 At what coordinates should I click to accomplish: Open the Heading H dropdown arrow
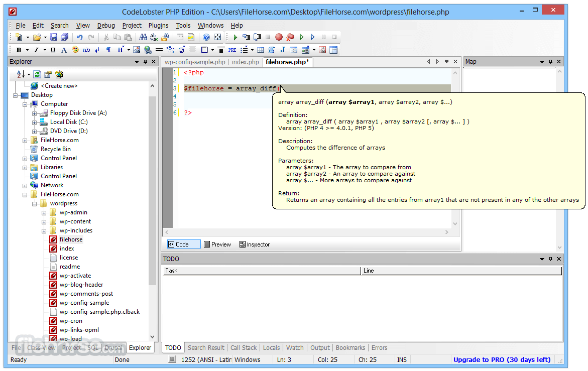[x=129, y=50]
